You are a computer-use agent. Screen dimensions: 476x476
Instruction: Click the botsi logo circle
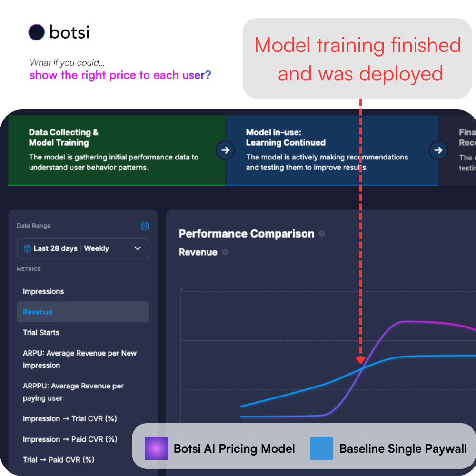pos(37,32)
